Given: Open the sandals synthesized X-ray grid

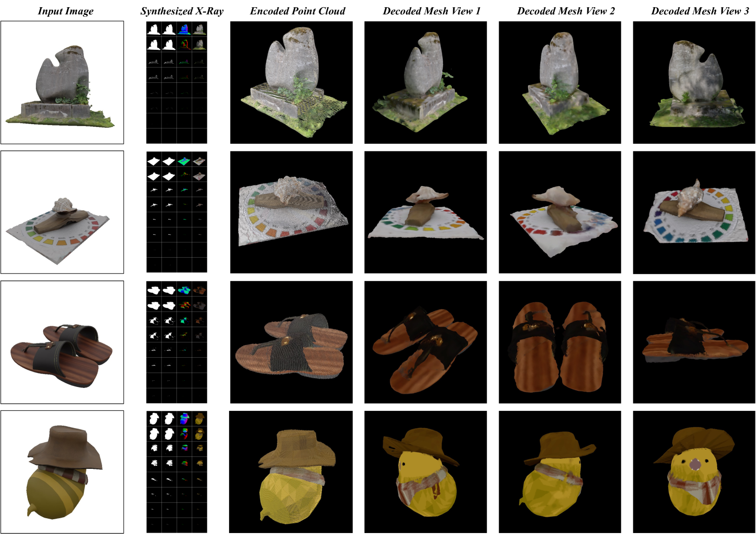Looking at the screenshot, I should tap(177, 342).
